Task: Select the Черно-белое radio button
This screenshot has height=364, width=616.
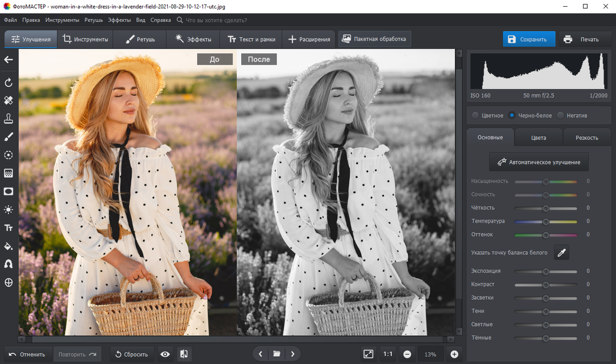Action: tap(512, 115)
